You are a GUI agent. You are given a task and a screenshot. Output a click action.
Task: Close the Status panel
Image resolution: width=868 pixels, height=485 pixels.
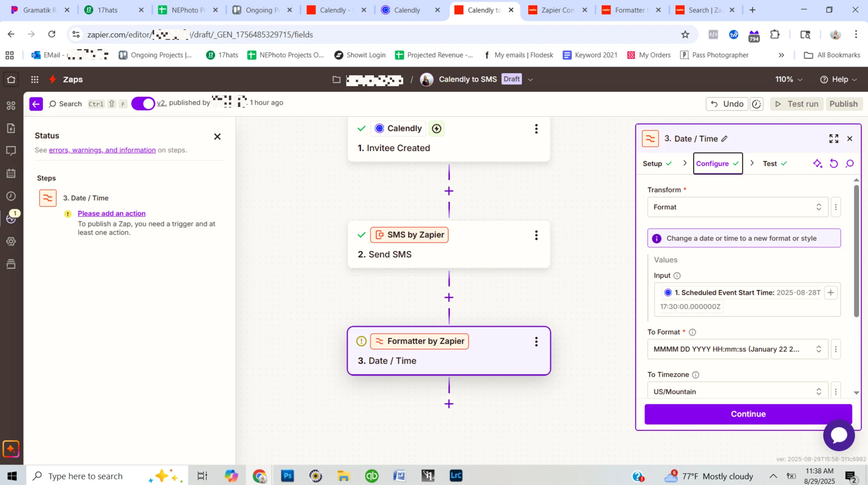[217, 136]
